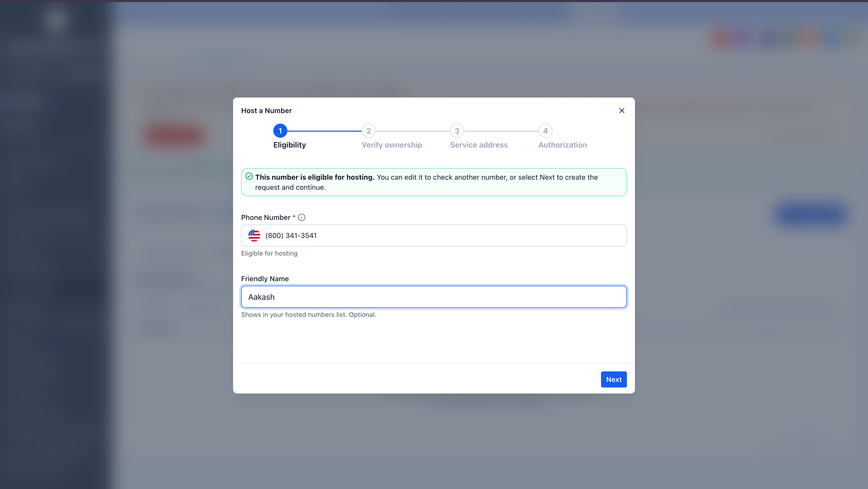Close the Host a Number dialog
The height and width of the screenshot is (489, 868).
click(622, 111)
